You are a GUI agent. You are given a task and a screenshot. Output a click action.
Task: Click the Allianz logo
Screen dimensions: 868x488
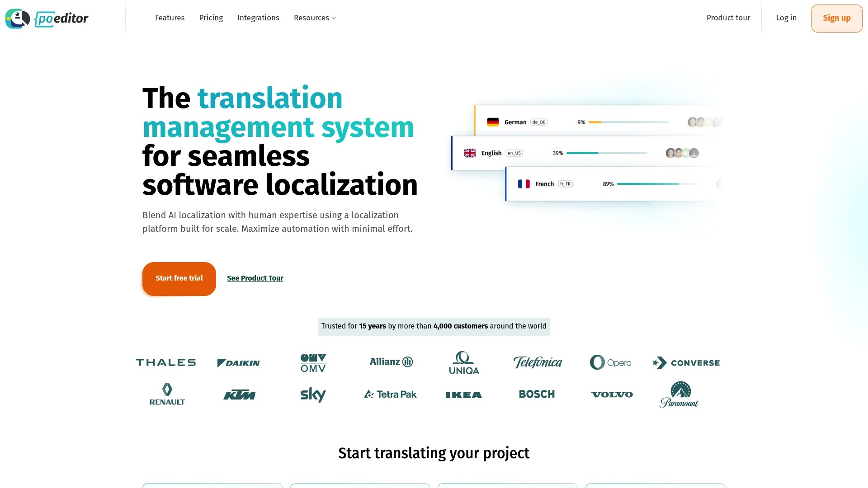pyautogui.click(x=390, y=362)
